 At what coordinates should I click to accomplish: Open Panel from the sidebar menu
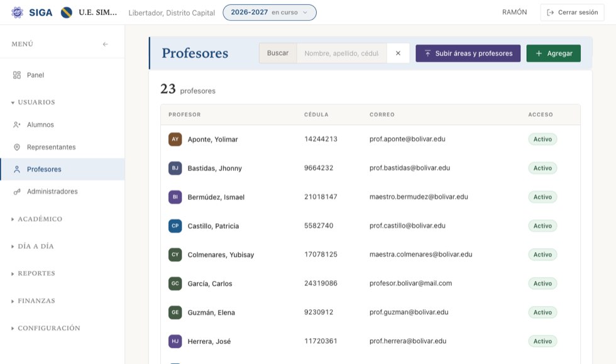62,75
